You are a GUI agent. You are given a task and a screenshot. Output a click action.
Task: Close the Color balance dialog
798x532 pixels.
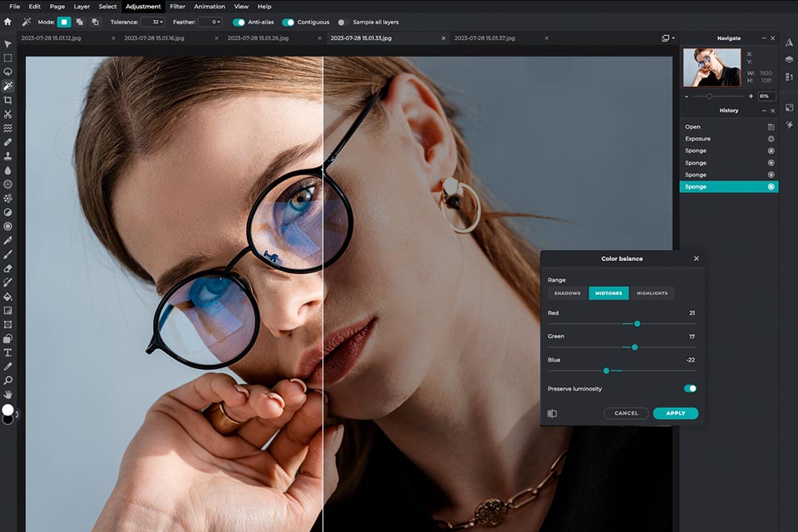coord(697,259)
